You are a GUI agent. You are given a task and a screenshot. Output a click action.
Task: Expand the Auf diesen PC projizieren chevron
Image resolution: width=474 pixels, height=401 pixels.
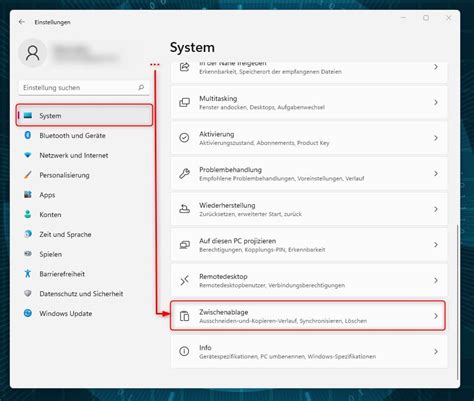pyautogui.click(x=436, y=245)
